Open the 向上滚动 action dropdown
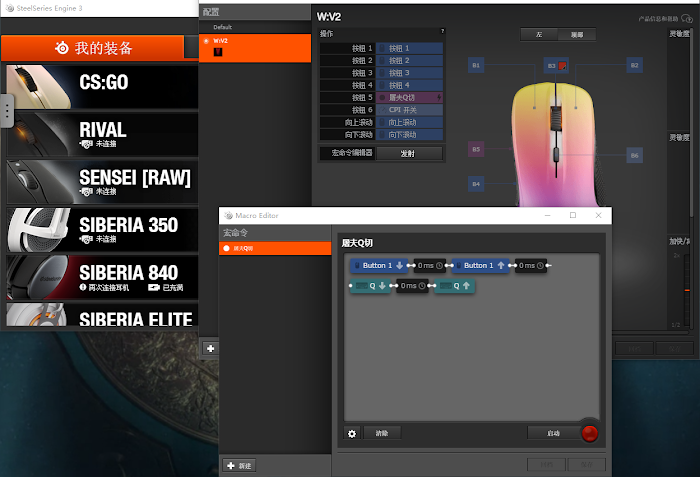 tap(409, 122)
